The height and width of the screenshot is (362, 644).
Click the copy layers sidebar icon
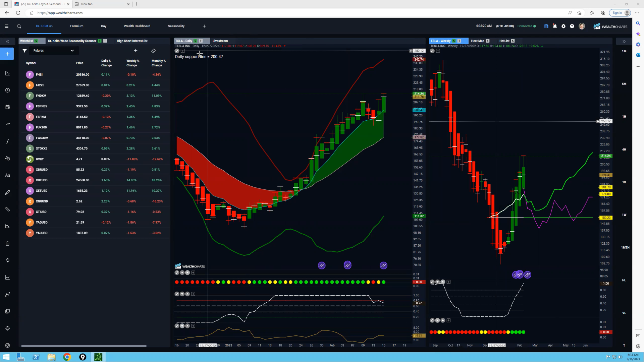pos(7,311)
